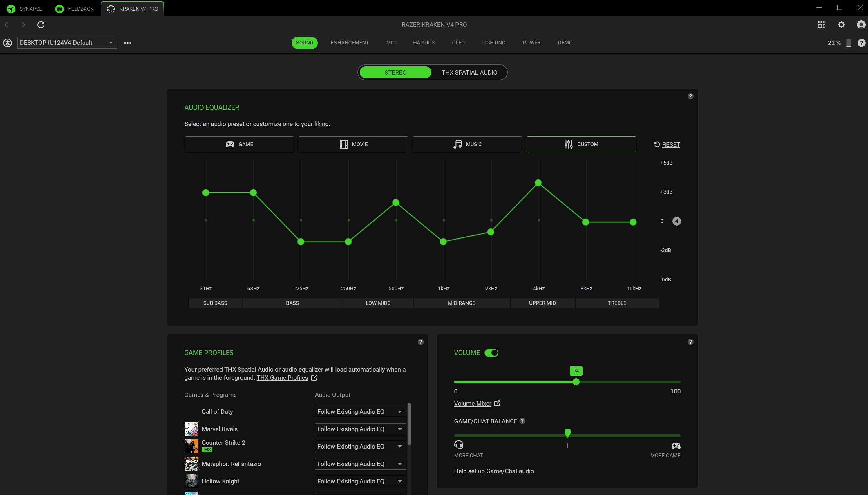Open the MIC settings tab
Image resolution: width=868 pixels, height=495 pixels.
(x=391, y=42)
